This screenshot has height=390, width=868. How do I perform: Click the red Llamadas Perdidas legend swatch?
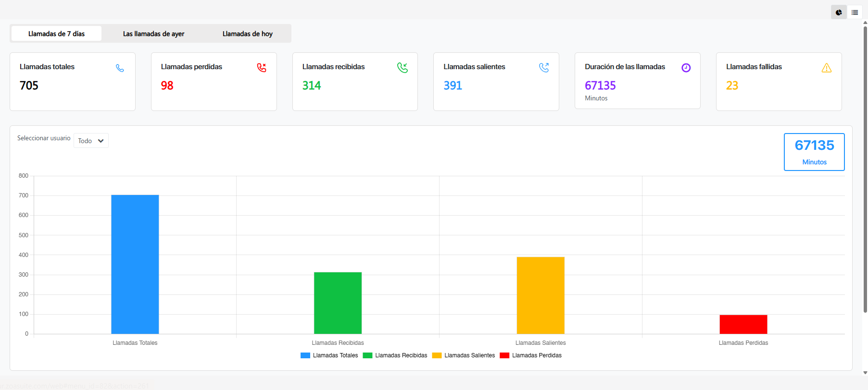[x=504, y=355]
